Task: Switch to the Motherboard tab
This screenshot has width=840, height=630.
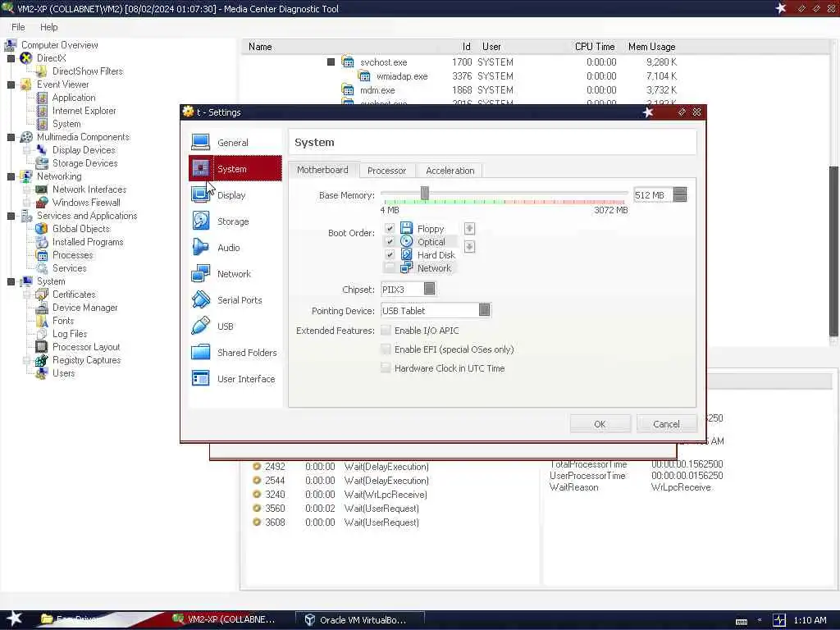Action: point(322,170)
